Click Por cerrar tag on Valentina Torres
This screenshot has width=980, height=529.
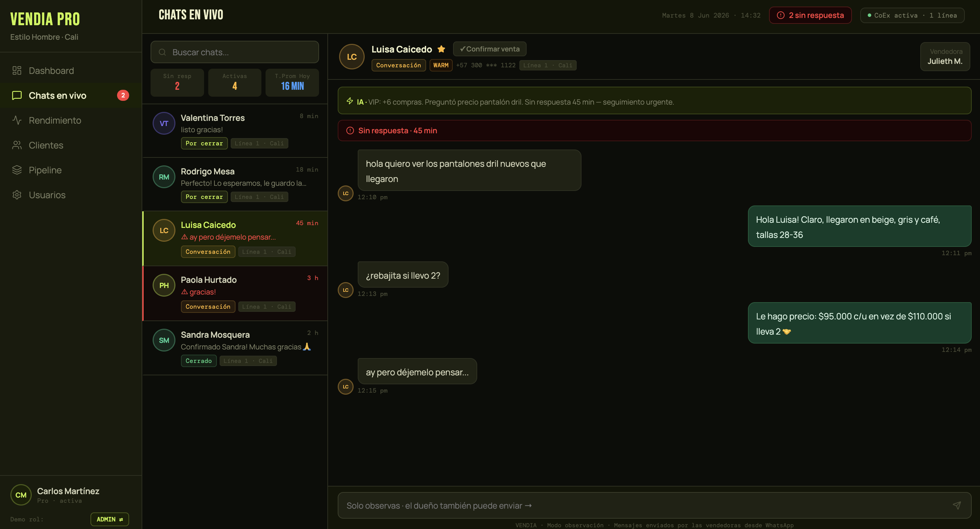pyautogui.click(x=204, y=143)
